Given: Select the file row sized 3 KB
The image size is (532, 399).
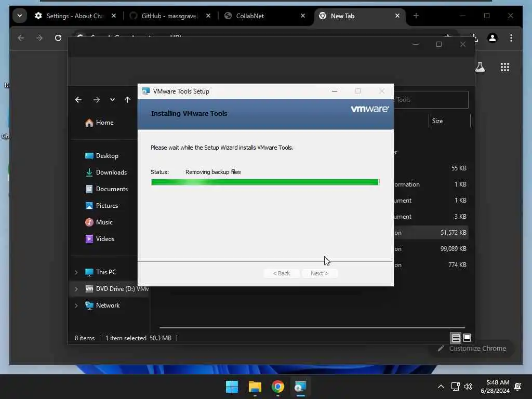Looking at the screenshot, I should [x=430, y=217].
